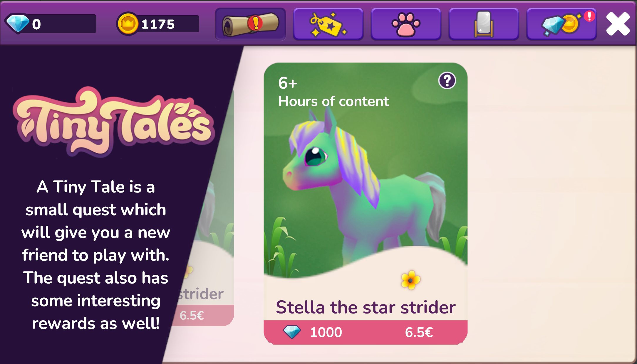Viewport: 637px width, 364px height.
Task: Click the Tiny Tales logo
Action: click(114, 122)
